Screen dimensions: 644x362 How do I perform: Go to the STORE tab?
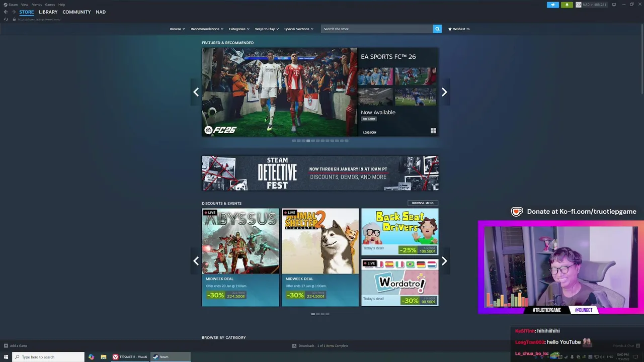click(27, 12)
